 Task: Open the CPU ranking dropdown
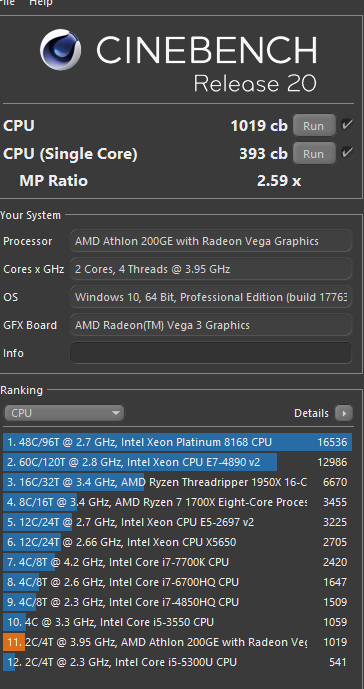(x=64, y=413)
